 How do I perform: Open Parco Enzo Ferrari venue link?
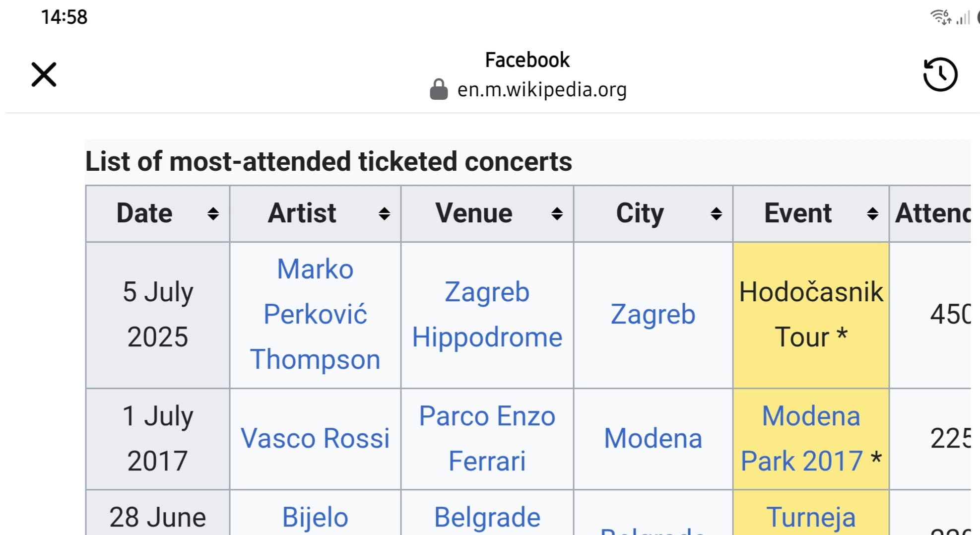pos(487,438)
